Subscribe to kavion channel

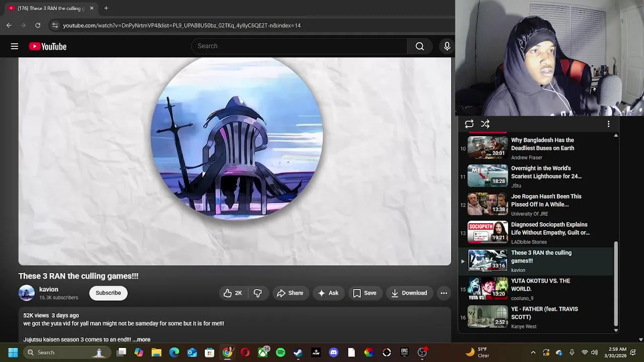pos(108,293)
